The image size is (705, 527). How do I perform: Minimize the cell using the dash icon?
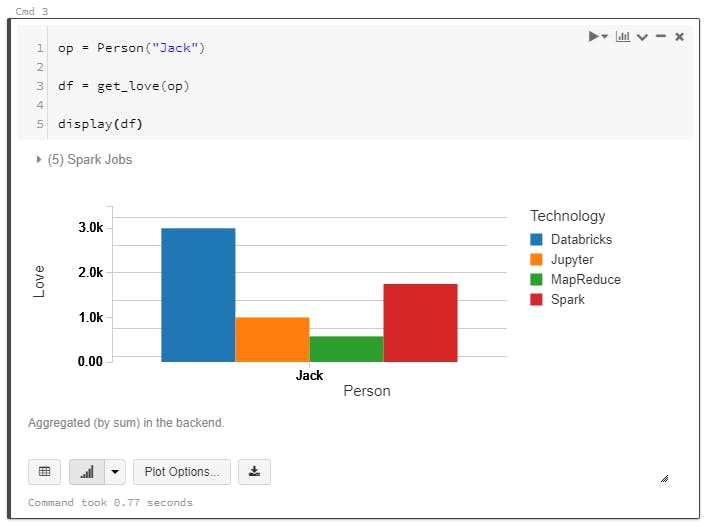(661, 37)
